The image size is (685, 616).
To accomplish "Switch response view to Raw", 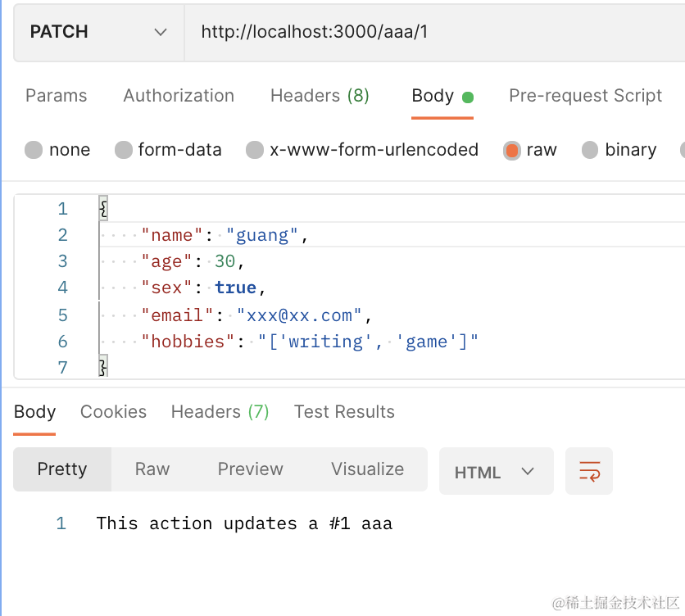I will tap(152, 469).
